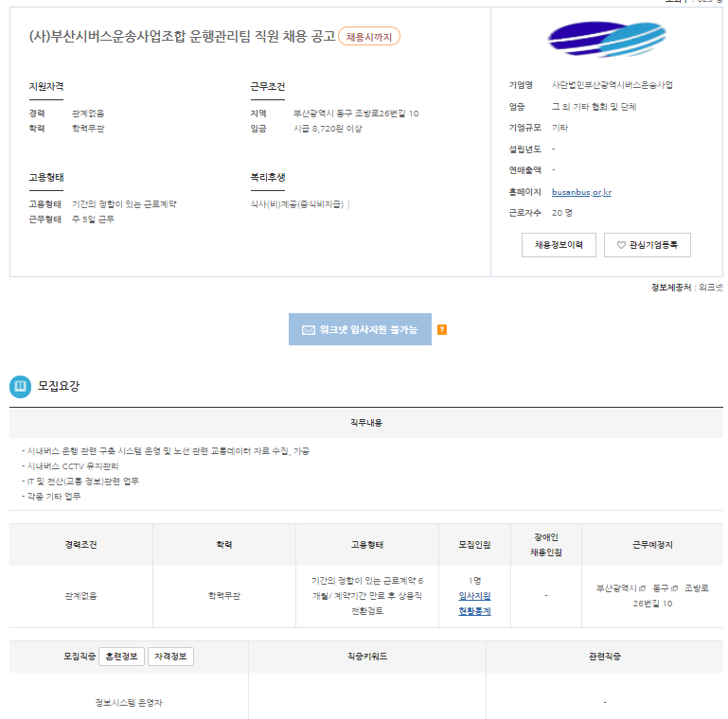
Task: Click the company name 사단법인부산광역시버스운송사업
Action: click(612, 86)
